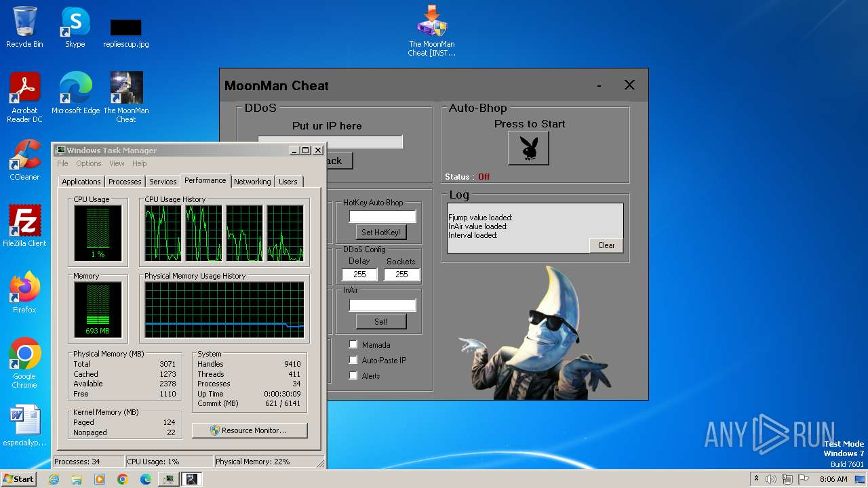
Task: Open the CCleaner desktop shortcut
Action: coord(24,160)
